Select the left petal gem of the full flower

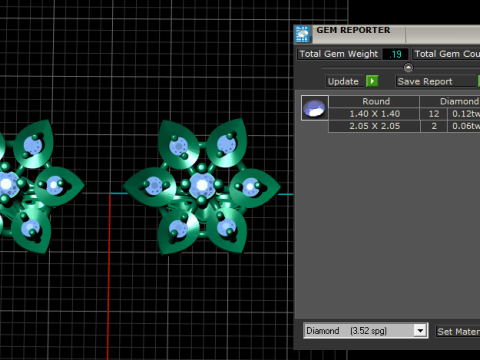[x=154, y=186]
